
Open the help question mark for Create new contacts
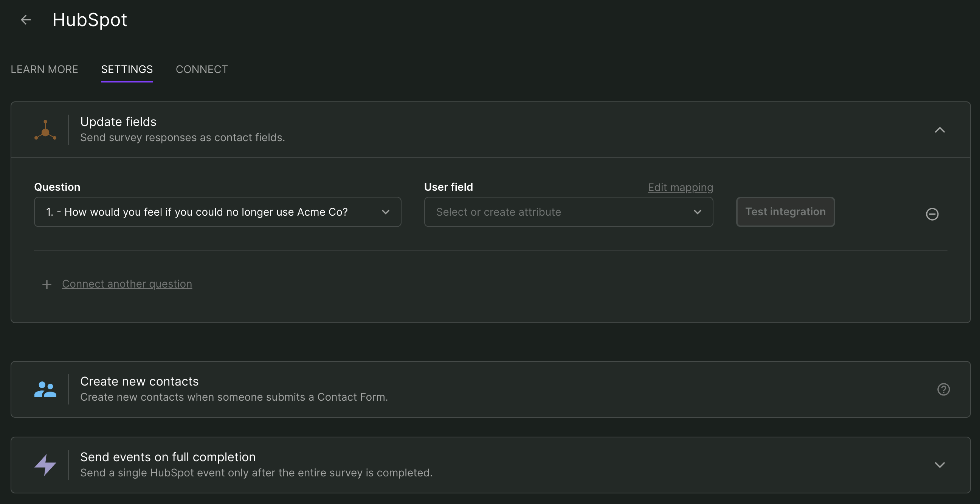click(943, 389)
